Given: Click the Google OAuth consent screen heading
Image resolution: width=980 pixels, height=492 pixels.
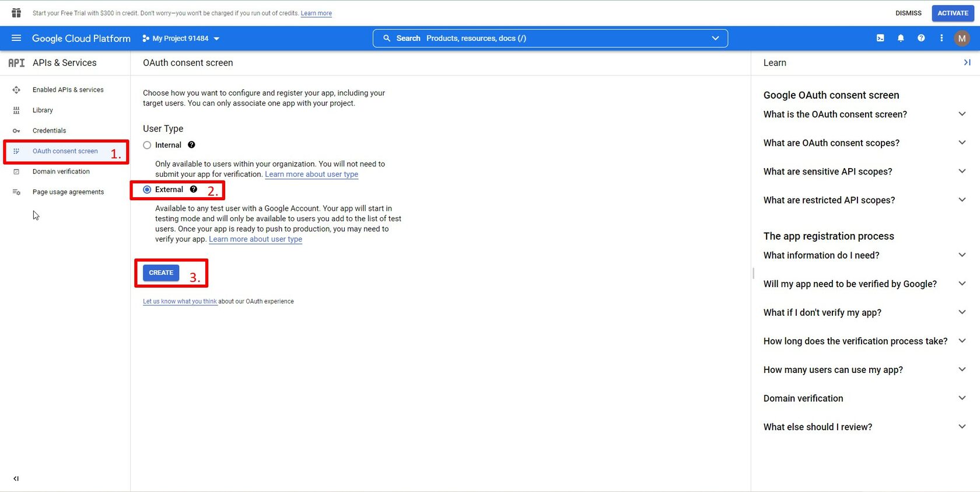Looking at the screenshot, I should [831, 95].
